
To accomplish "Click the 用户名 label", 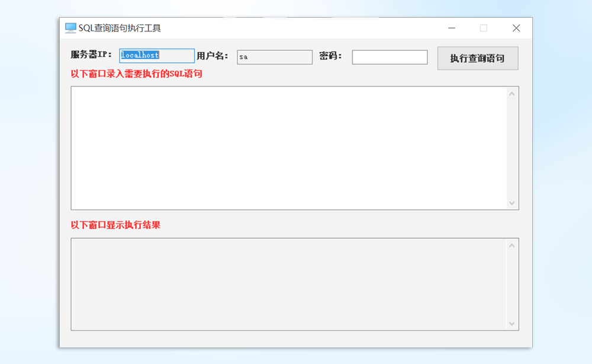I will point(213,56).
